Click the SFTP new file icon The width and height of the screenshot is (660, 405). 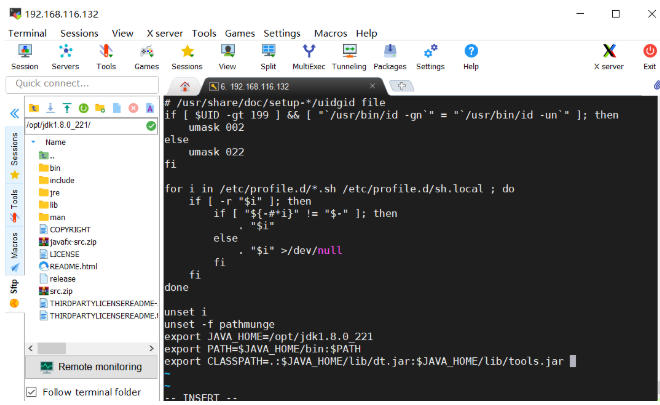[x=117, y=108]
